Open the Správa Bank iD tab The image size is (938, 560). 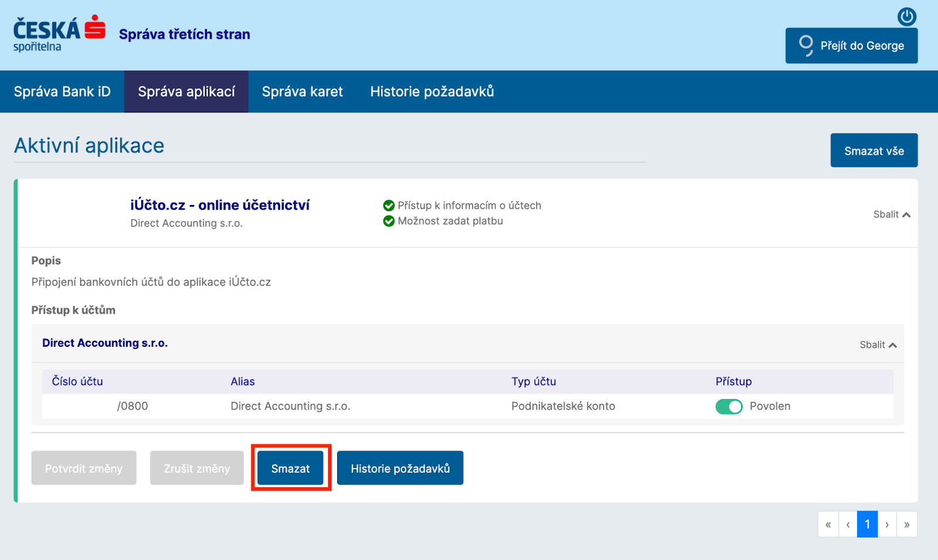point(62,91)
